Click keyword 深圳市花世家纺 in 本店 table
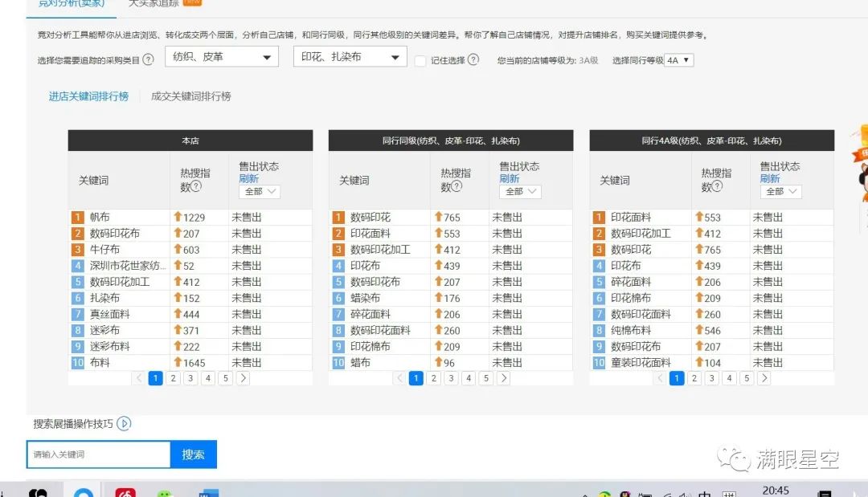This screenshot has width=868, height=497. 128,266
